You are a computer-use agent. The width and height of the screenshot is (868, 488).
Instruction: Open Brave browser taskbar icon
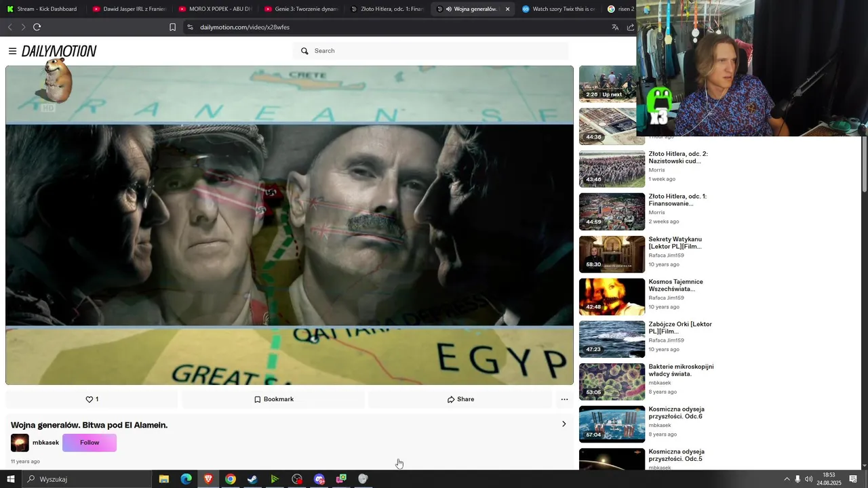click(x=208, y=479)
